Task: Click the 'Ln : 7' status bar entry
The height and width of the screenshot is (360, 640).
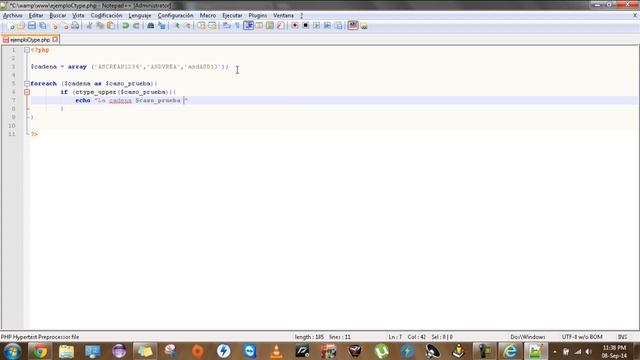Action: click(395, 337)
